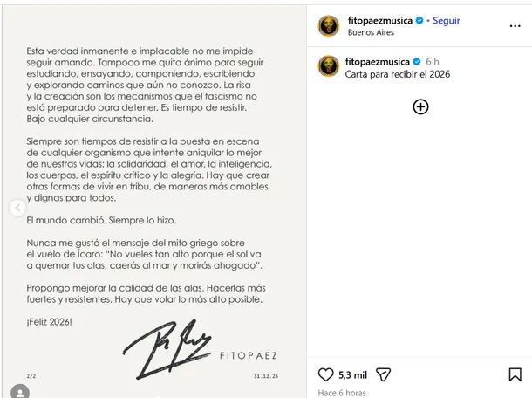
Task: Go to previous carousel image
Action: click(17, 208)
